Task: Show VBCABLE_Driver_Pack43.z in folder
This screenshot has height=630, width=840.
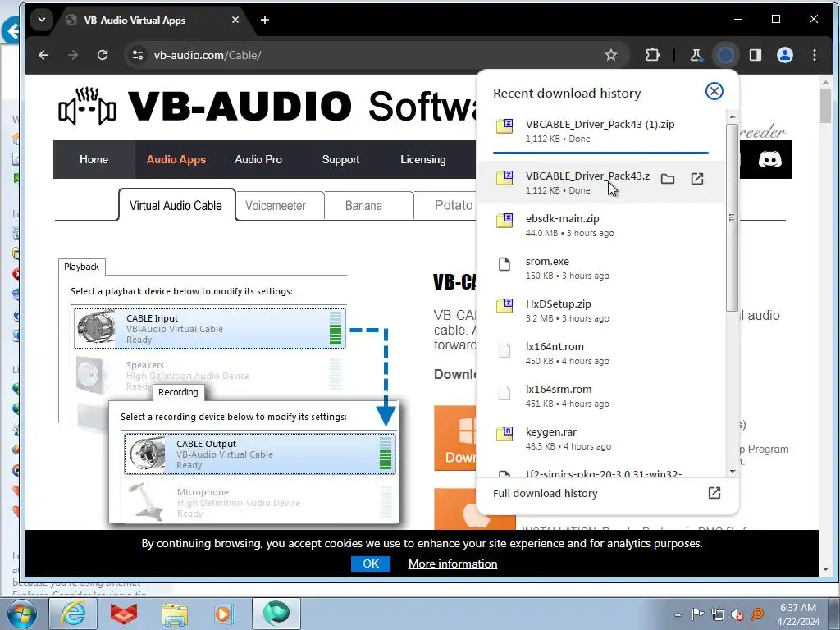Action: [x=668, y=179]
